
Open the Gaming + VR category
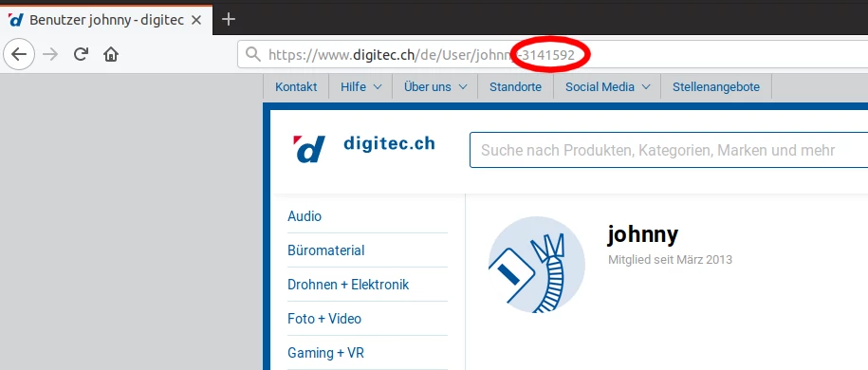pos(325,353)
